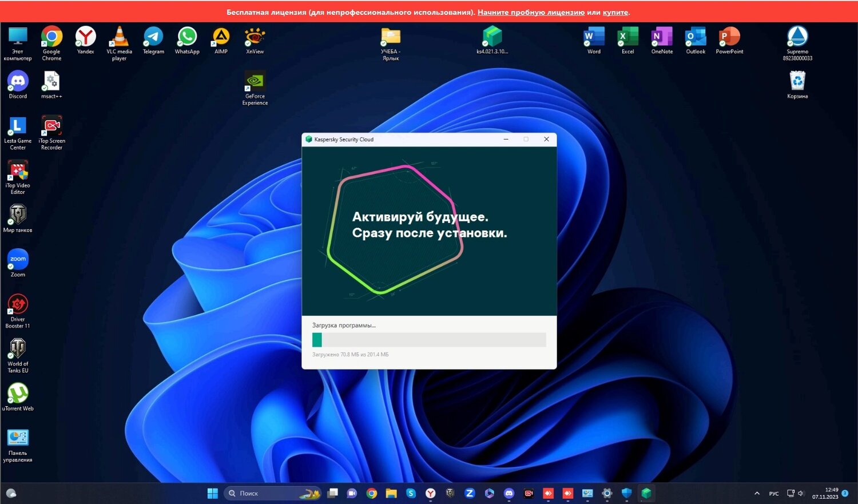
Task: Open Discord from the taskbar
Action: click(509, 493)
